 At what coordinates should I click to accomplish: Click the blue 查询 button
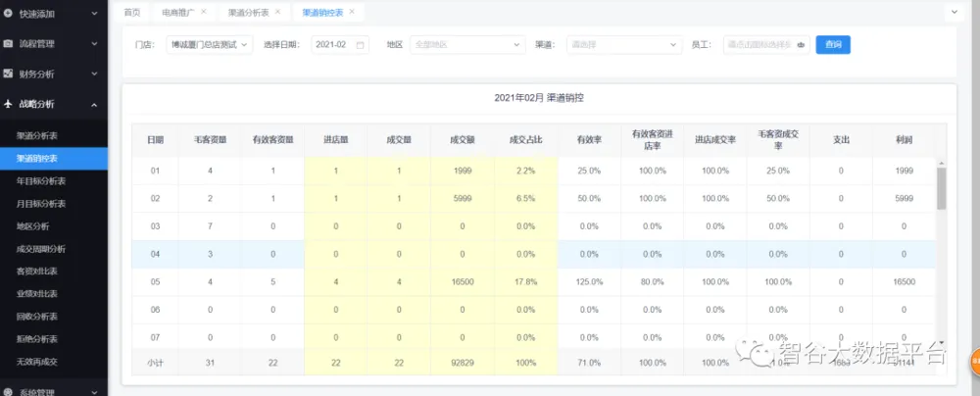click(x=833, y=45)
